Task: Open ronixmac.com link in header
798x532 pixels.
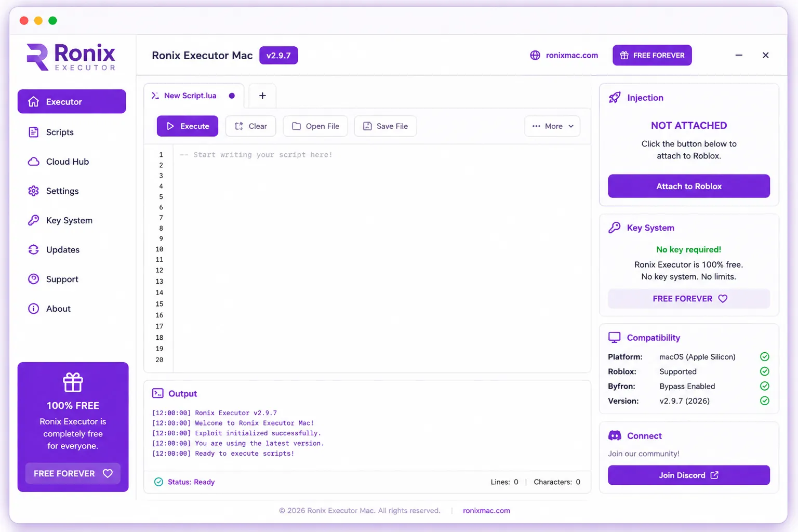Action: point(571,55)
